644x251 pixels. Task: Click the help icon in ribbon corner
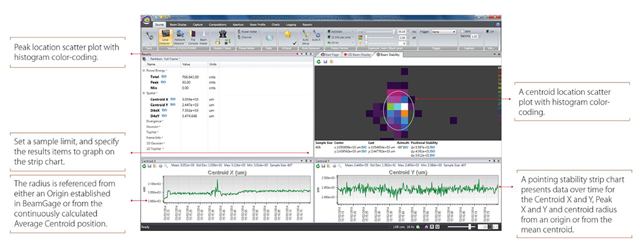click(498, 25)
